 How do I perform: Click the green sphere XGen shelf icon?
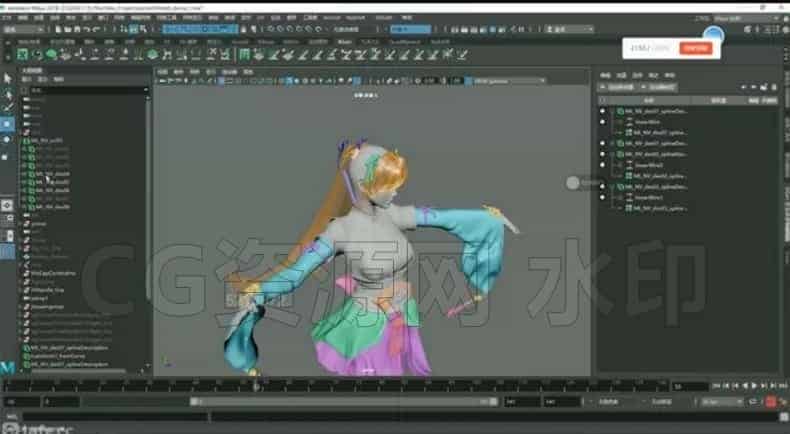(x=51, y=54)
